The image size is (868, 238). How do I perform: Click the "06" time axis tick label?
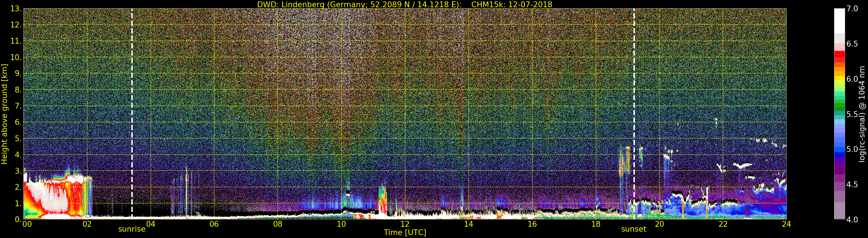click(214, 224)
